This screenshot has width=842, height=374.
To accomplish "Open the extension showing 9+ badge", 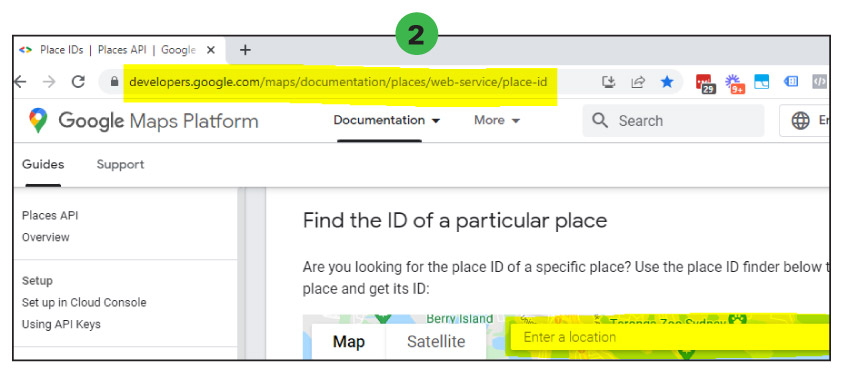I will click(734, 83).
